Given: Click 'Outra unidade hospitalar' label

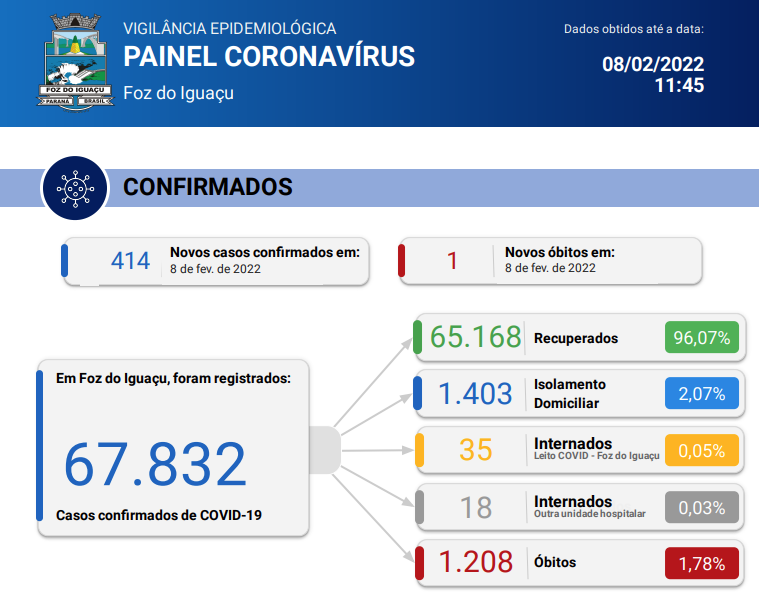Looking at the screenshot, I should pos(590,514).
